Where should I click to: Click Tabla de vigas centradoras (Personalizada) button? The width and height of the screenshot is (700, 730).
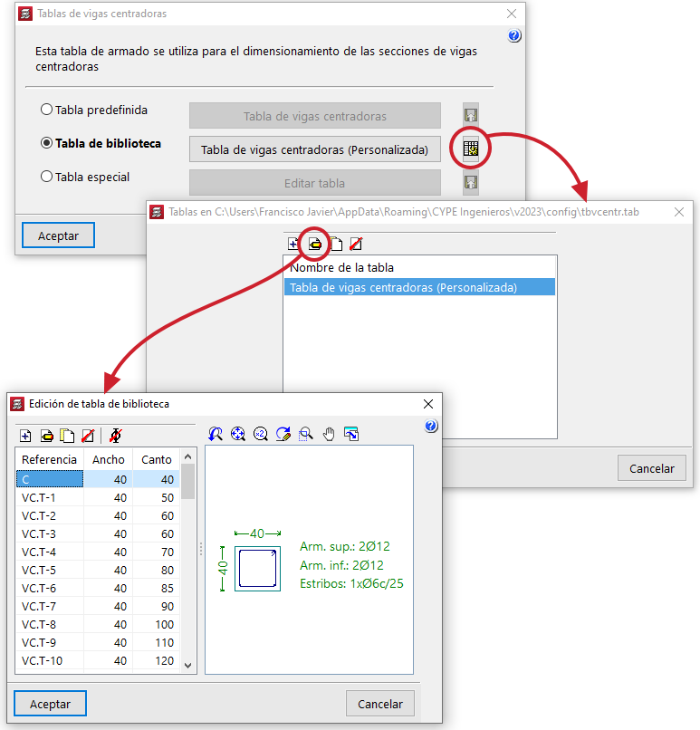[314, 149]
